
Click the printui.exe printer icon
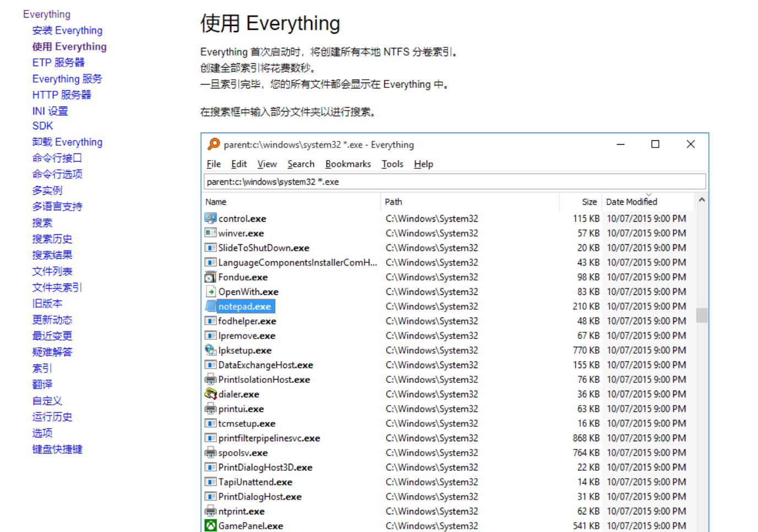(211, 409)
